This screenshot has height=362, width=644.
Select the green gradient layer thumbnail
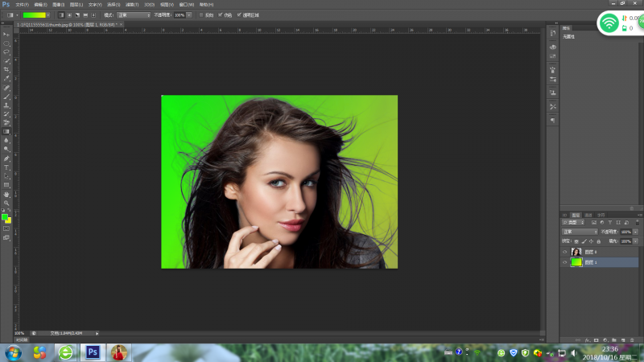pos(576,262)
